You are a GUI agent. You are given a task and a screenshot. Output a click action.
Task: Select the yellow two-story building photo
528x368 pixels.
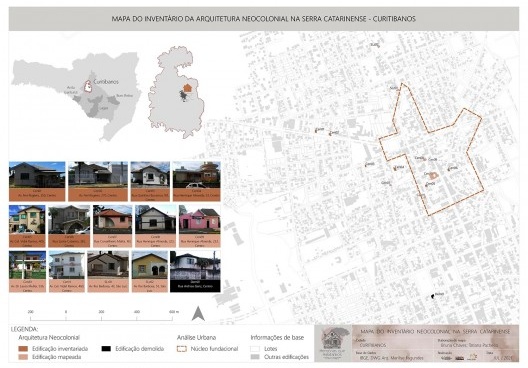click(27, 220)
